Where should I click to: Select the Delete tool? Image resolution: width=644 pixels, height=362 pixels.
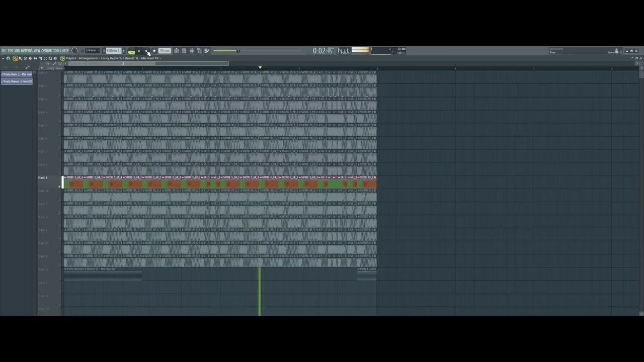pyautogui.click(x=25, y=58)
